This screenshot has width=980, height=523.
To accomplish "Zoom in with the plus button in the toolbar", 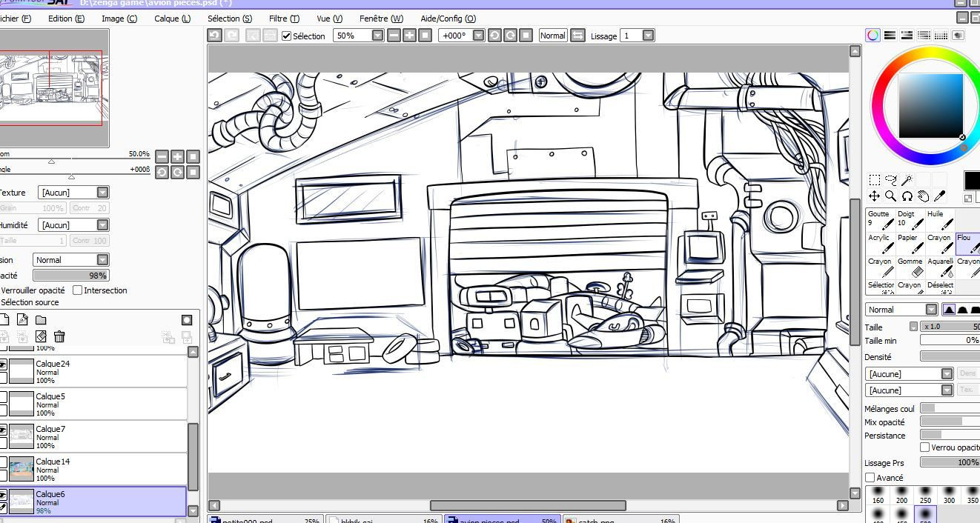I will tap(409, 35).
